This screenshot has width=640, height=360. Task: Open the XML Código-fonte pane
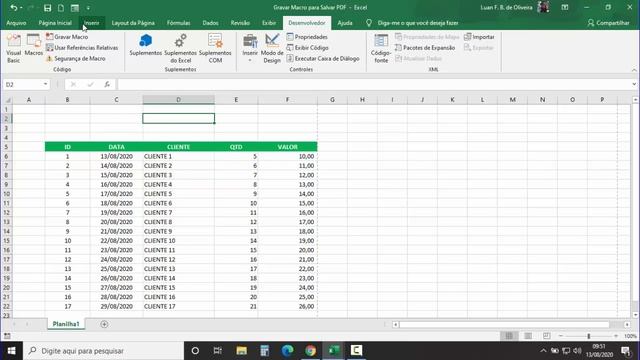click(381, 49)
